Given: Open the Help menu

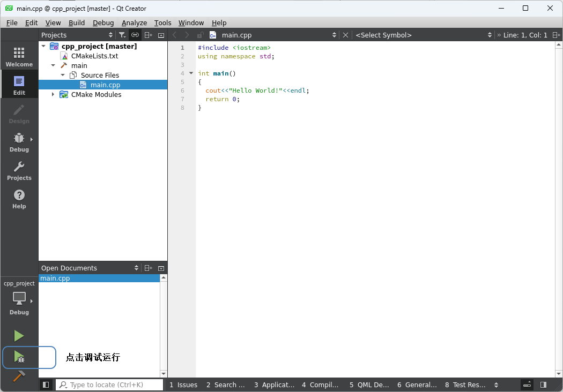Looking at the screenshot, I should point(219,22).
